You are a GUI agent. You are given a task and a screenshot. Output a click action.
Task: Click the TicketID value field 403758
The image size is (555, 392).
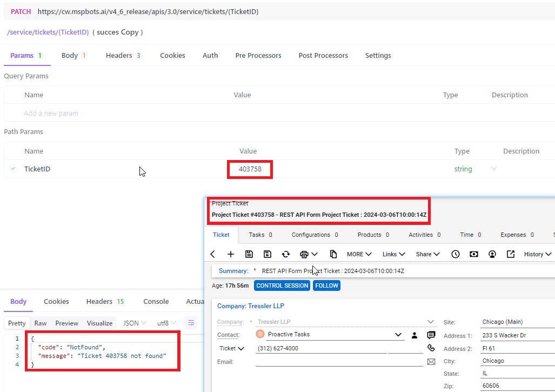tap(250, 169)
